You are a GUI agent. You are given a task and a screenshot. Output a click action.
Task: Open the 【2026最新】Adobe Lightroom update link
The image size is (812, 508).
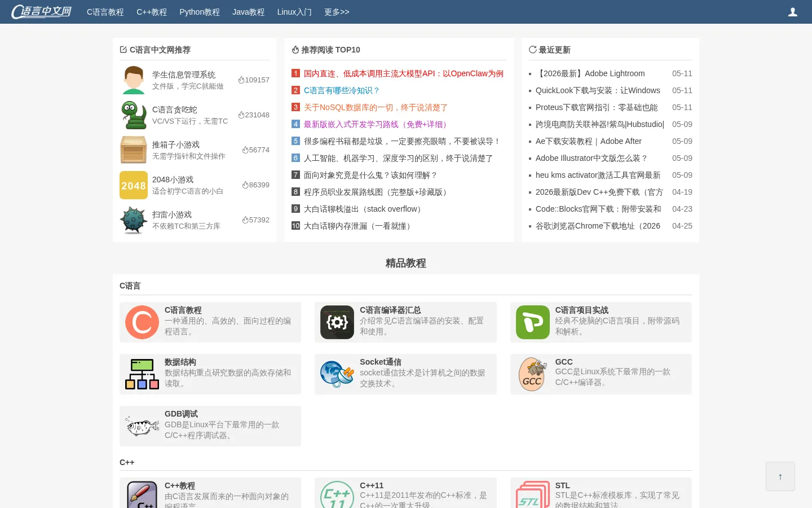pos(590,73)
